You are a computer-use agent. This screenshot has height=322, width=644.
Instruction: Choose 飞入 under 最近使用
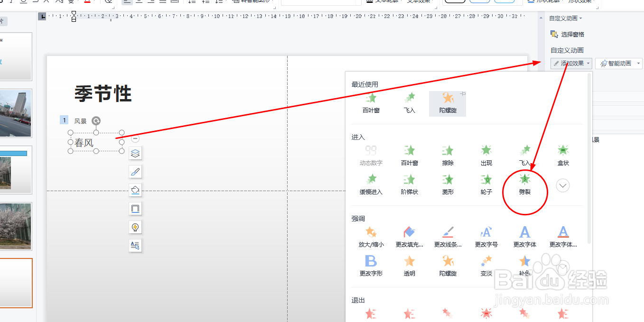pos(409,103)
